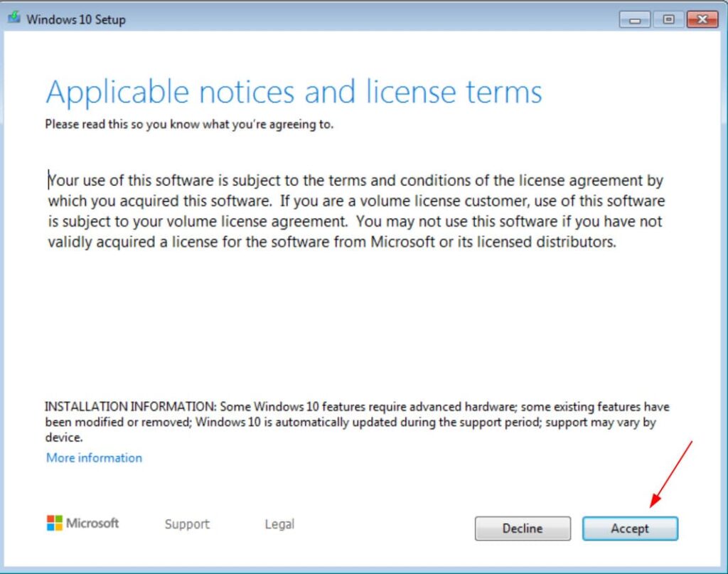This screenshot has height=574, width=728.
Task: Open the Support link in footer
Action: click(187, 524)
